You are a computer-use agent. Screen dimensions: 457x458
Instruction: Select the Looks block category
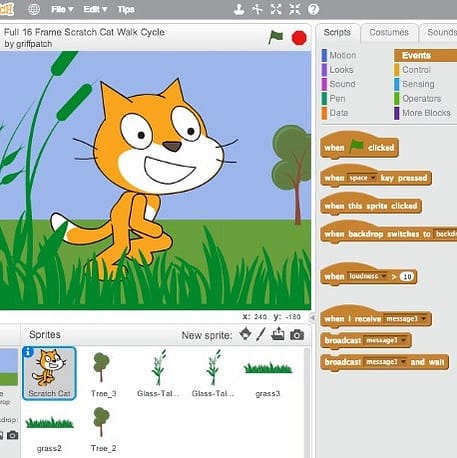tap(337, 70)
